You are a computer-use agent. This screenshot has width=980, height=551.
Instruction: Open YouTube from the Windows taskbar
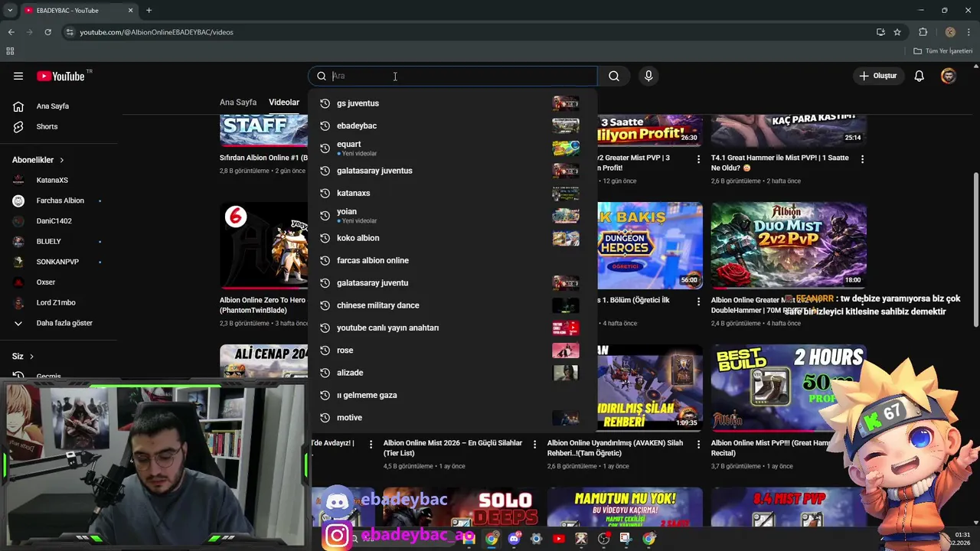(558, 539)
